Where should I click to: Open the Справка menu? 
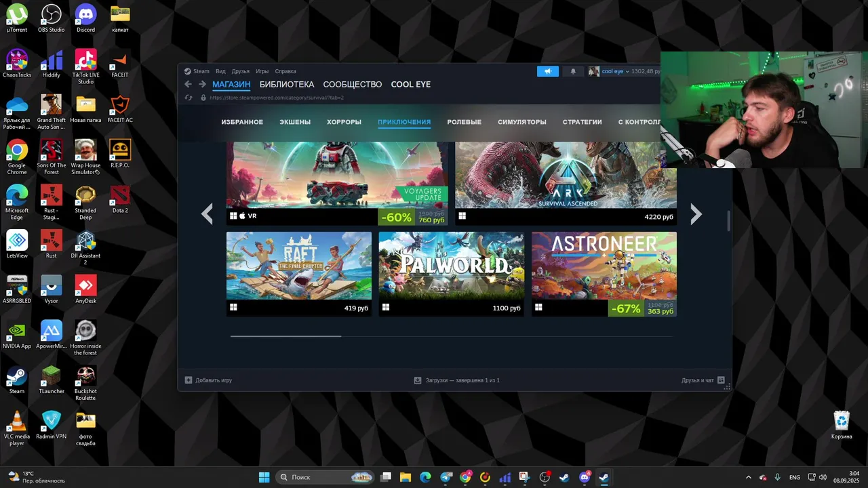[x=285, y=71]
